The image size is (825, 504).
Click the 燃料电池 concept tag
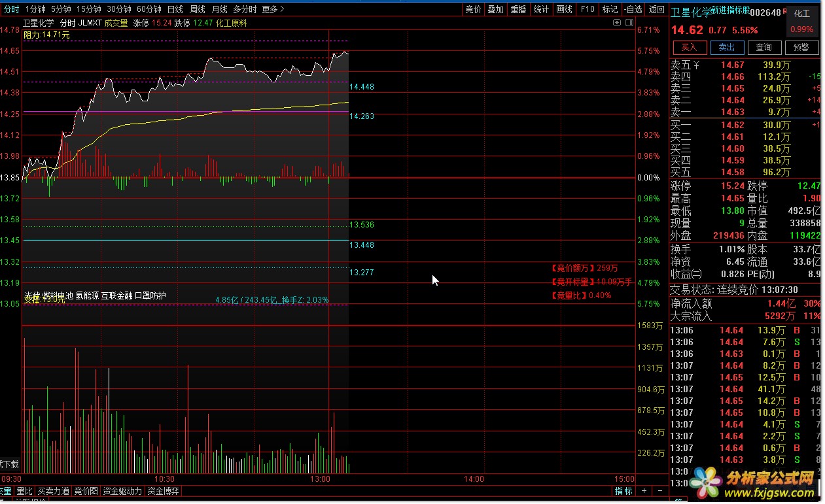tap(58, 296)
